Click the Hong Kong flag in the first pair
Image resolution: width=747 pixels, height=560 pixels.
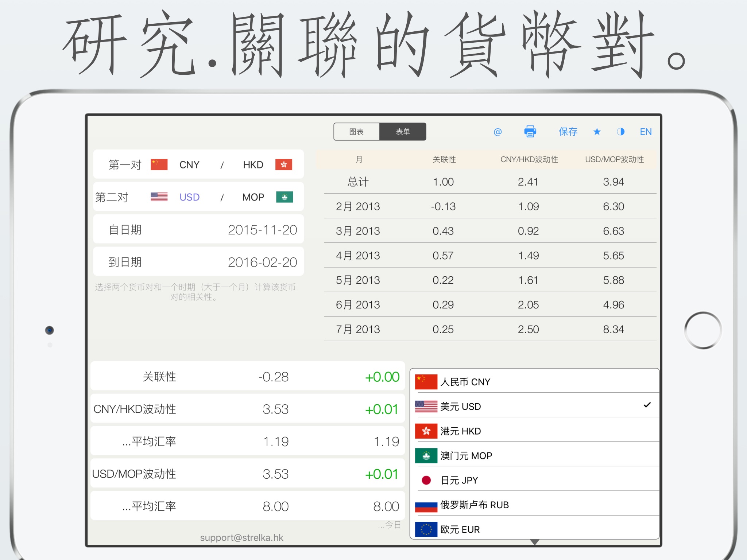point(284,164)
